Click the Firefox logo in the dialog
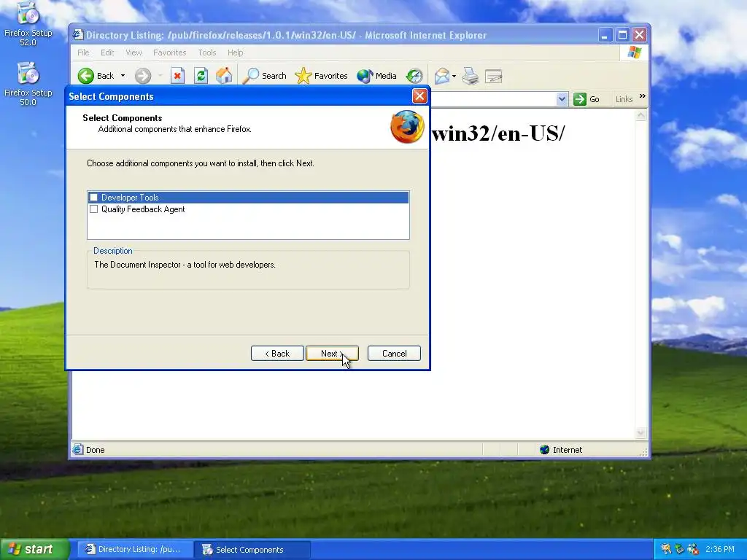Viewport: 747px width, 560px height. (407, 127)
